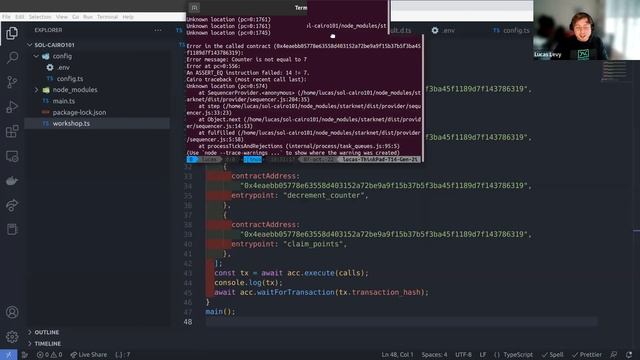Screen dimensions: 640x360
Task: Open the Selection menu
Action: [x=40, y=17]
